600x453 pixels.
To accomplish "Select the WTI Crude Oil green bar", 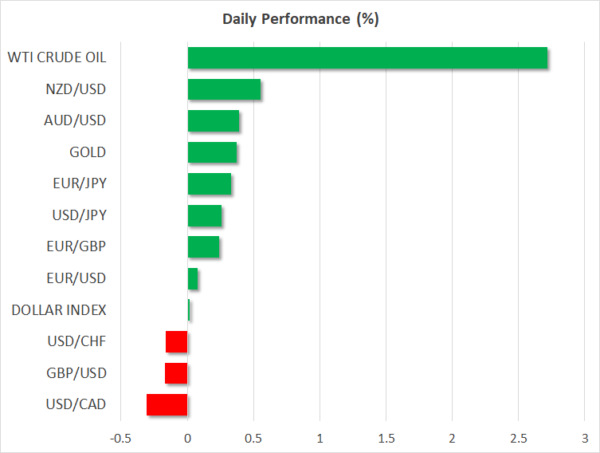I will 367,58.
